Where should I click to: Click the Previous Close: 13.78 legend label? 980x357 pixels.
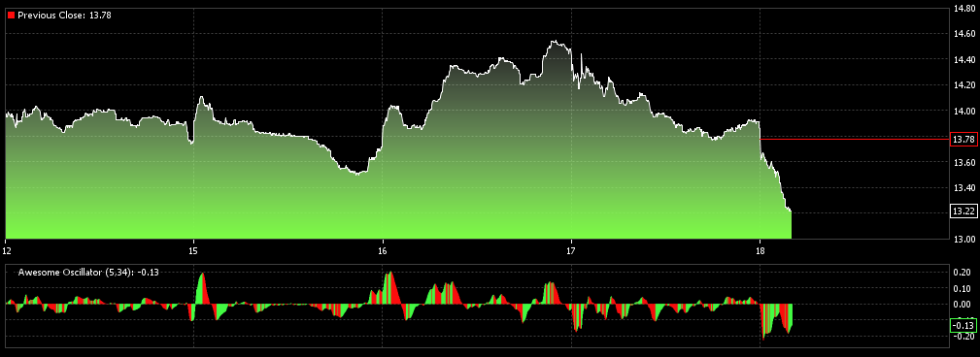64,15
